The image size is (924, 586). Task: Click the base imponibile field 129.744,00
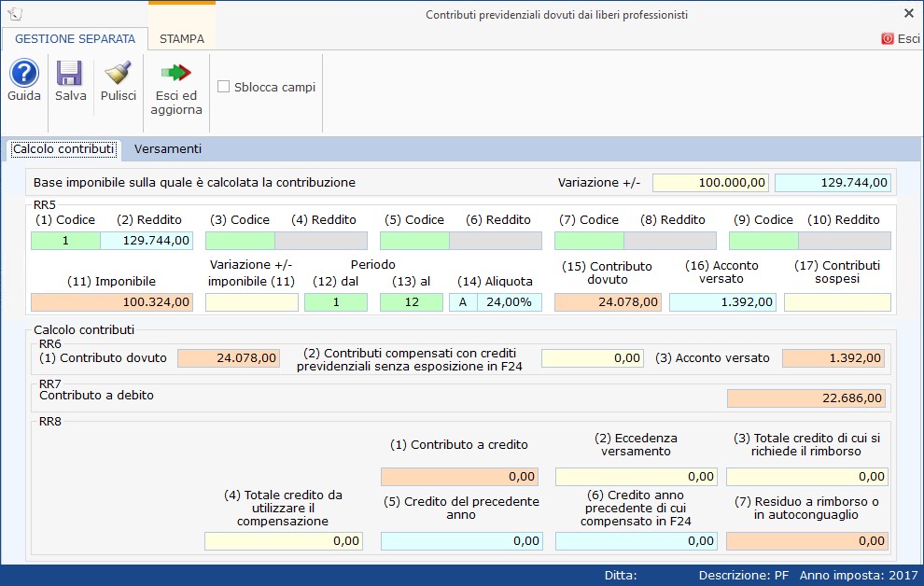click(833, 183)
